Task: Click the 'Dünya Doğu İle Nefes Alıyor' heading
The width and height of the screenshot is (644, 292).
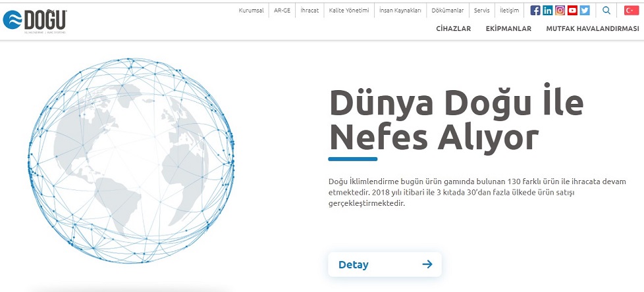Action: [456, 120]
